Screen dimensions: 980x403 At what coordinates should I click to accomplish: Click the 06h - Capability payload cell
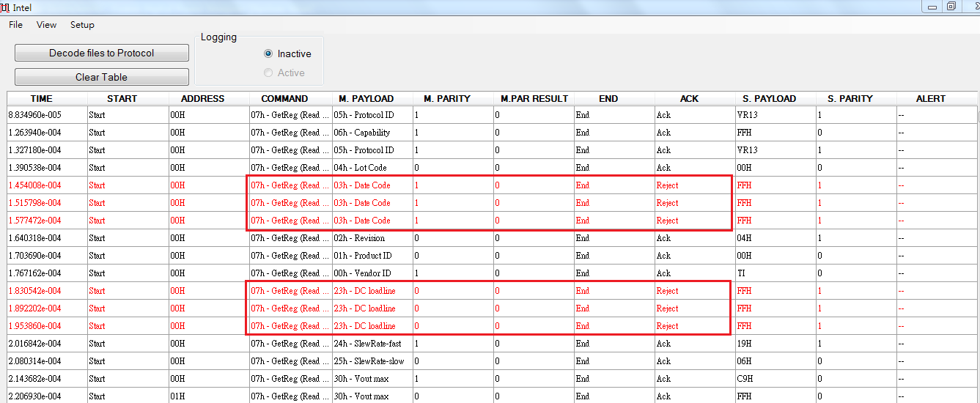[372, 133]
